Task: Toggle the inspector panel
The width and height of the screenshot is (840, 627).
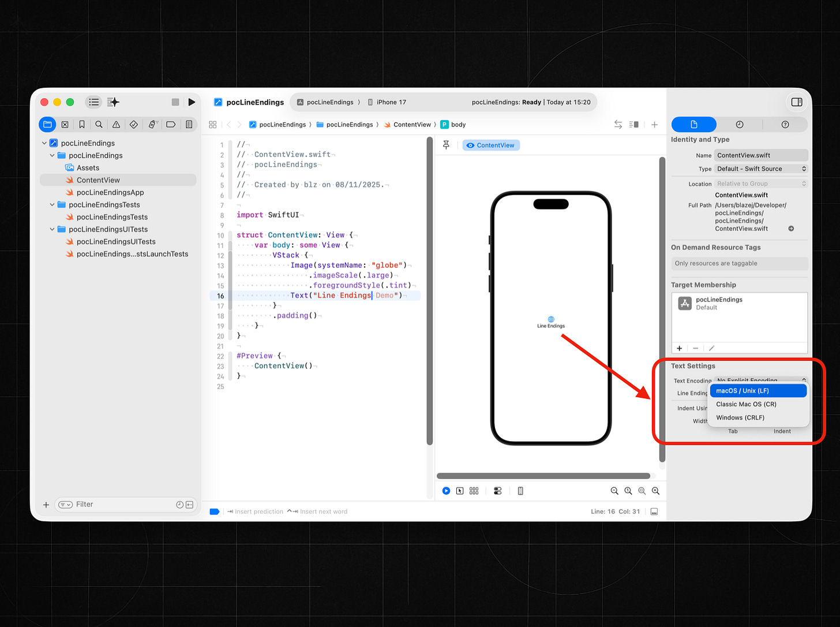Action: pos(797,102)
